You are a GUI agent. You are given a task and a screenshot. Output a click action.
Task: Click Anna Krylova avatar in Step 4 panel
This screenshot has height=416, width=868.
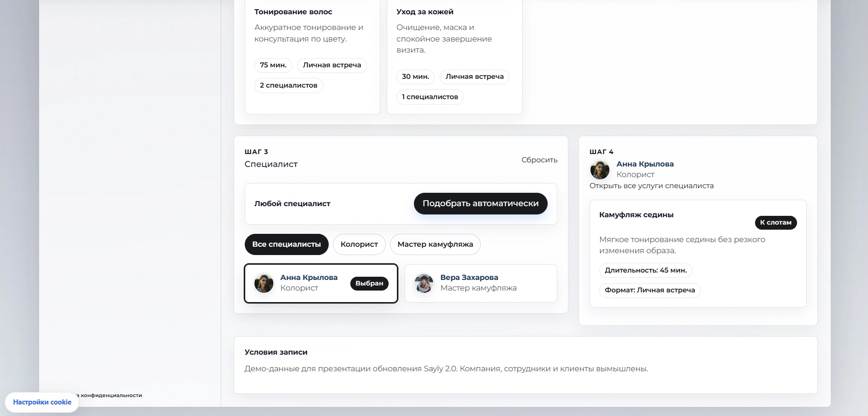[x=600, y=170]
